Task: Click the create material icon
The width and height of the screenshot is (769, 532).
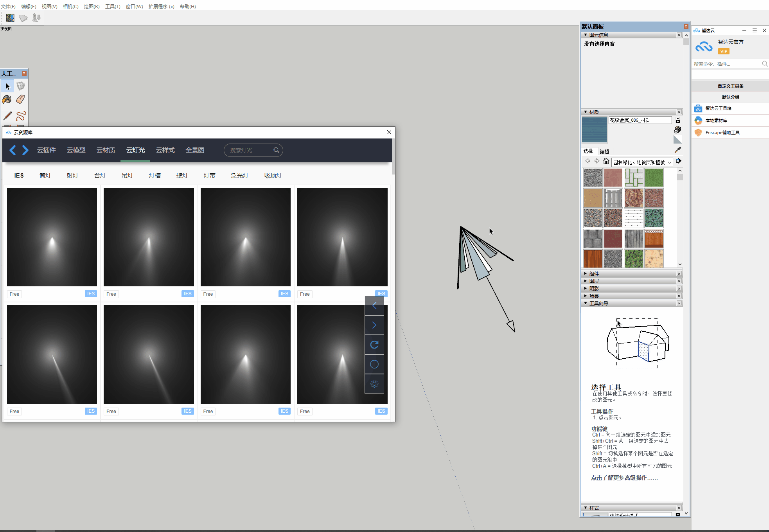Action: click(678, 129)
